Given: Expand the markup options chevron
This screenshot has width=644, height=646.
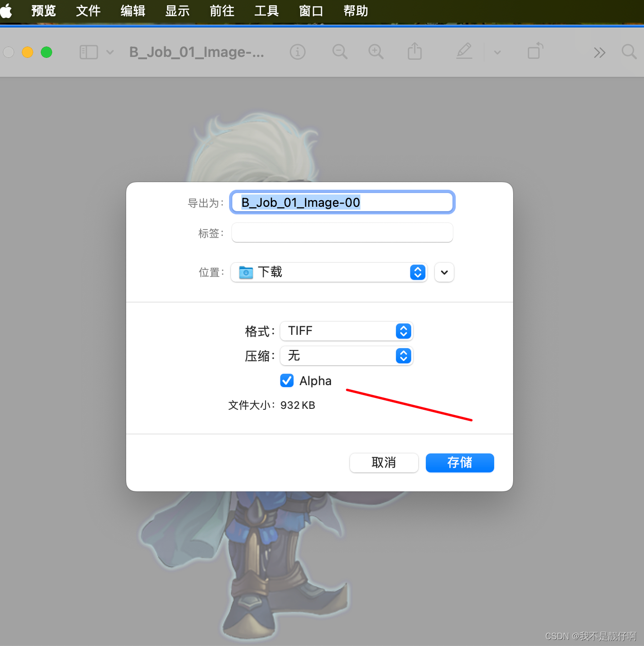Looking at the screenshot, I should pyautogui.click(x=497, y=53).
